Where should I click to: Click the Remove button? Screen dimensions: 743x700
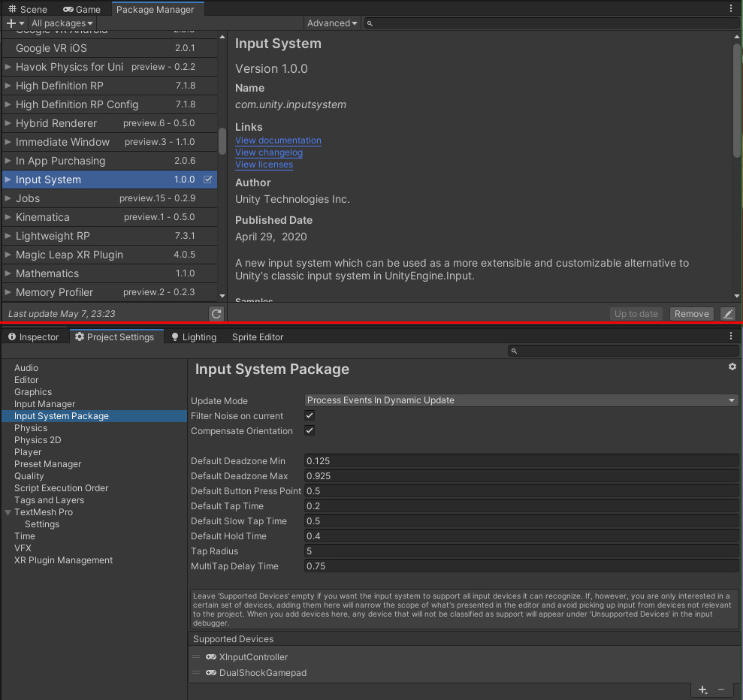(690, 313)
